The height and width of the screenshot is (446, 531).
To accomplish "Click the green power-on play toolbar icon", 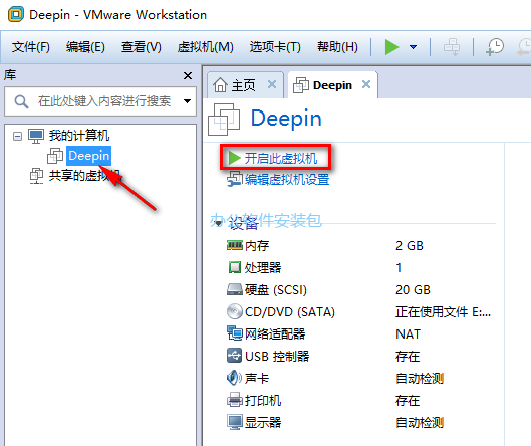I will (392, 47).
